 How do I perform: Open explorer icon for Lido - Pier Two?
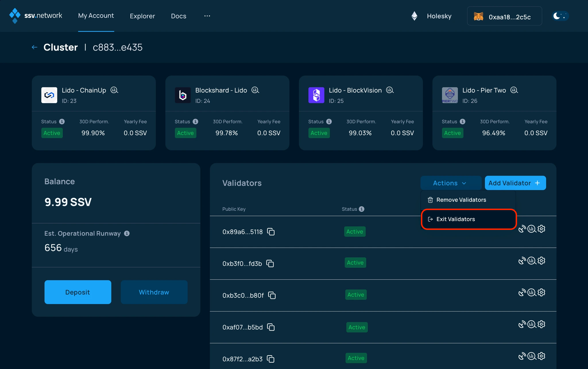[514, 90]
